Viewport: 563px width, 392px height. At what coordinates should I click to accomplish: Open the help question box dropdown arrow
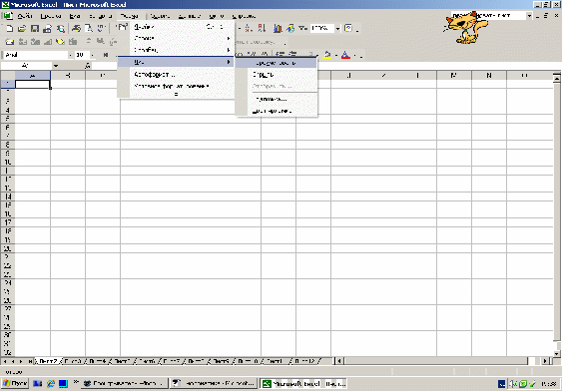(529, 16)
